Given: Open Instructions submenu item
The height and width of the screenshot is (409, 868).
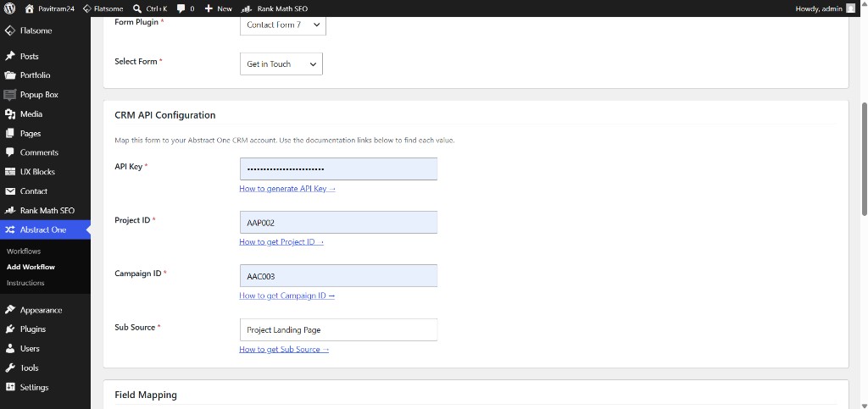Looking at the screenshot, I should (25, 283).
